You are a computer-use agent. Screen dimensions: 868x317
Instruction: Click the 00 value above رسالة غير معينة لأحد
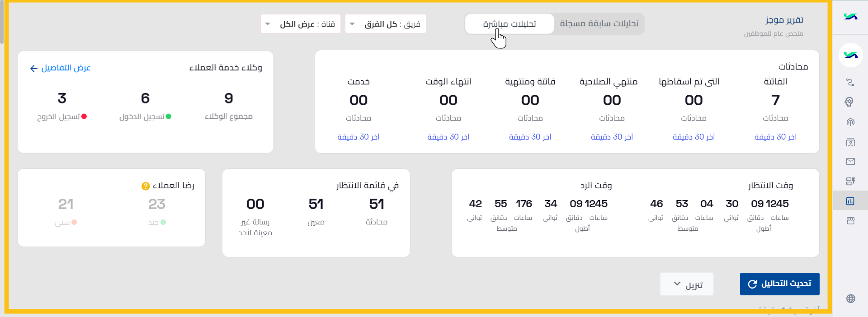pos(255,204)
